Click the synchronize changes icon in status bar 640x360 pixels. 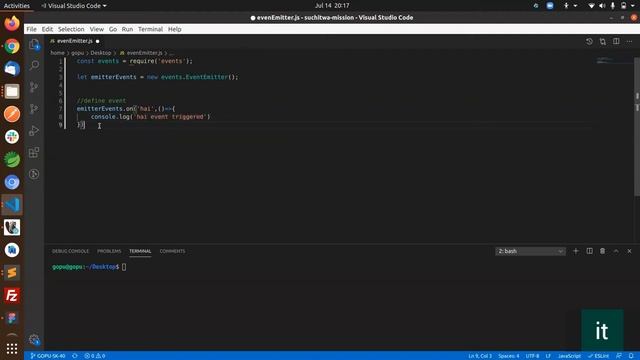coord(75,356)
